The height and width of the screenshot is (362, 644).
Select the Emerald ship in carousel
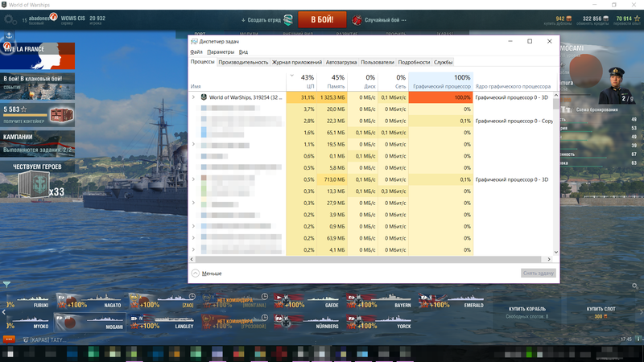452,302
